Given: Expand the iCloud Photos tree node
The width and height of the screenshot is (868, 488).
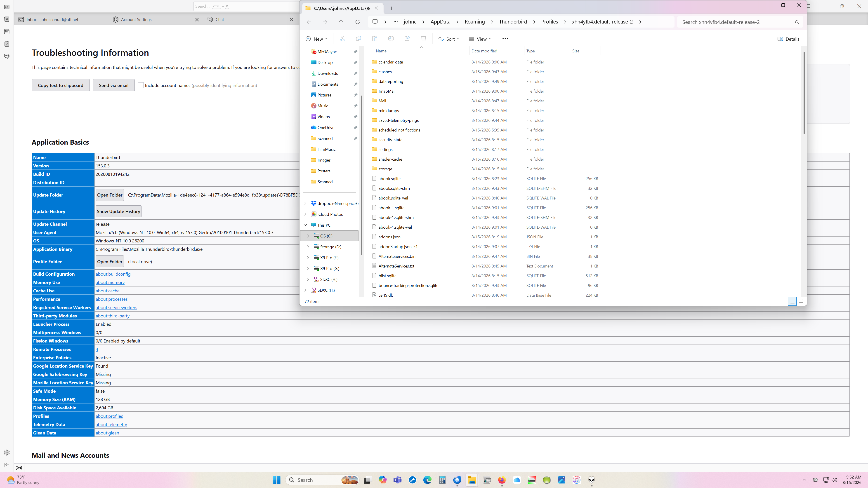Looking at the screenshot, I should click(x=305, y=214).
